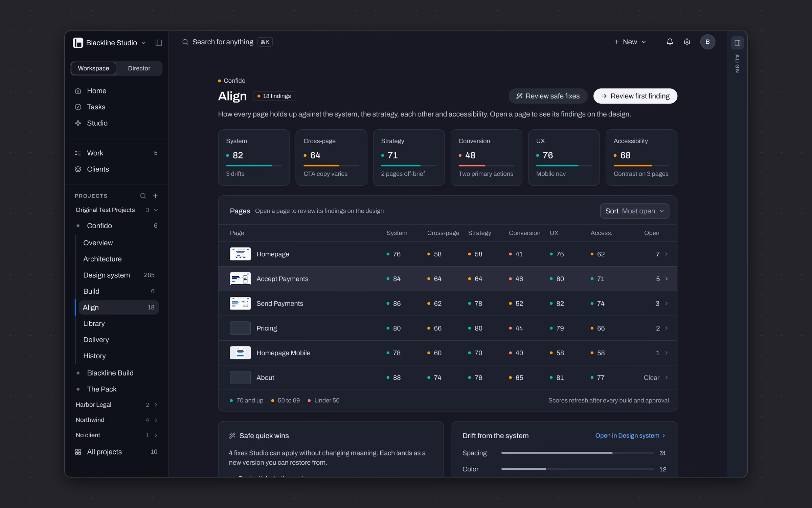This screenshot has height=508, width=812.
Task: Switch to Director mode
Action: 139,68
